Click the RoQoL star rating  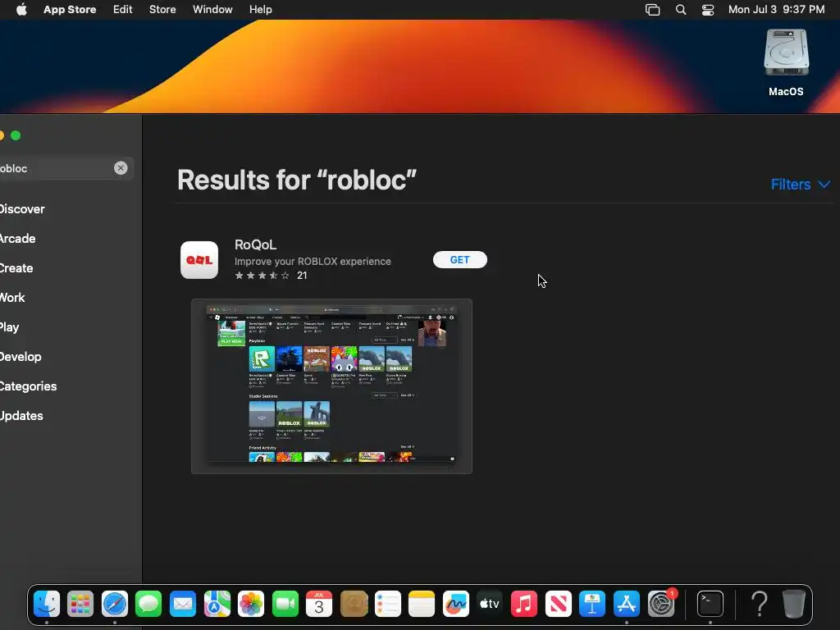[x=262, y=276]
